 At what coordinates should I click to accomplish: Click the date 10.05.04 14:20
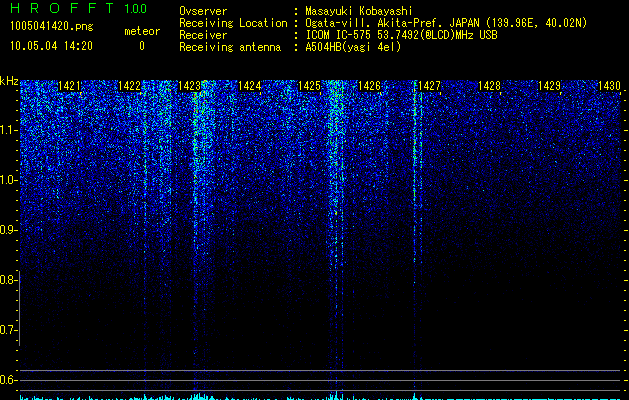(51, 46)
